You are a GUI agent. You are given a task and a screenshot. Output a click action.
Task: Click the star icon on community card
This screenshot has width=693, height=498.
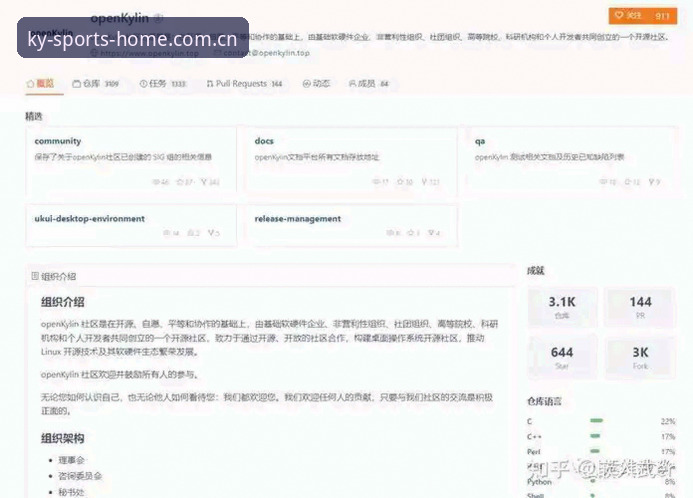click(x=180, y=182)
